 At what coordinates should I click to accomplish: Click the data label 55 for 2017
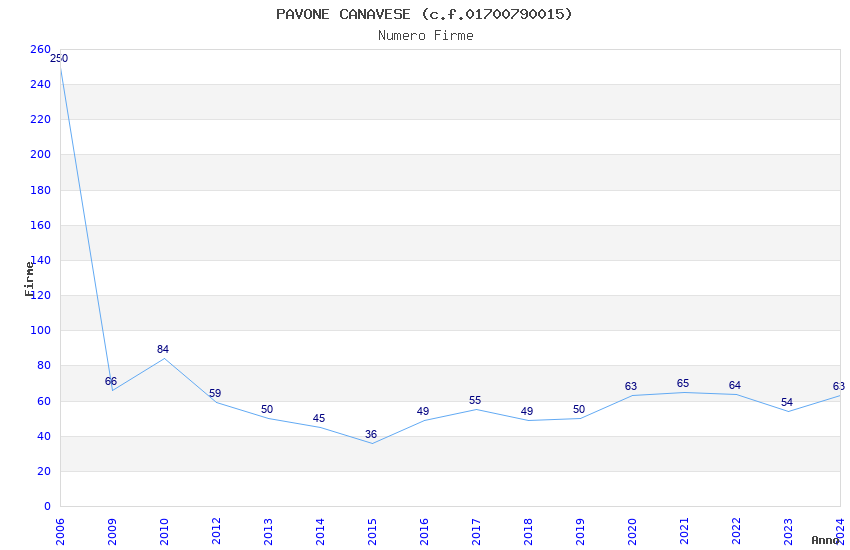point(475,400)
